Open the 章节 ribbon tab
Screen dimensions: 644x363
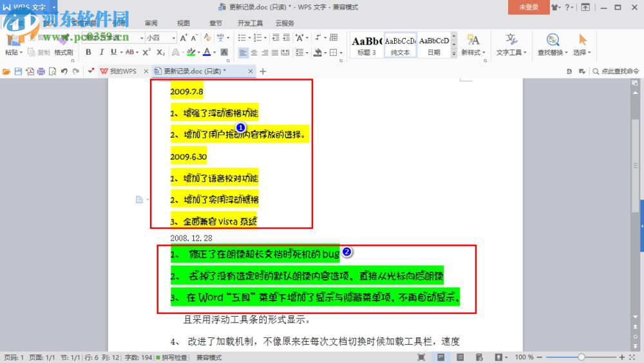tap(216, 23)
